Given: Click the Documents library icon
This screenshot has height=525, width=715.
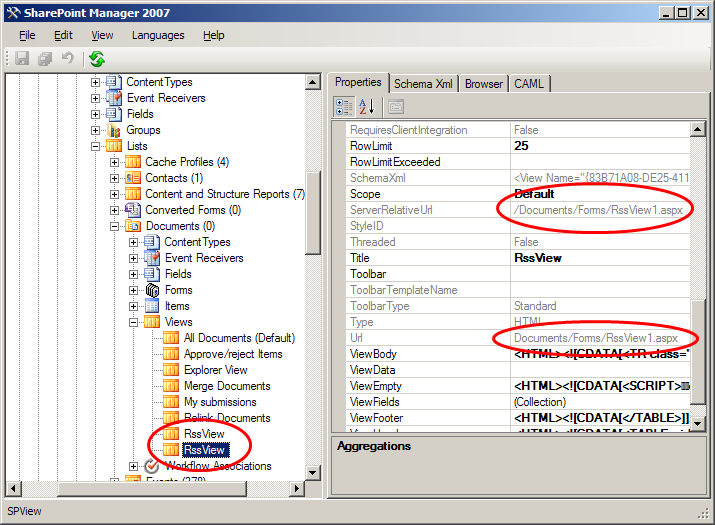Looking at the screenshot, I should 133,226.
